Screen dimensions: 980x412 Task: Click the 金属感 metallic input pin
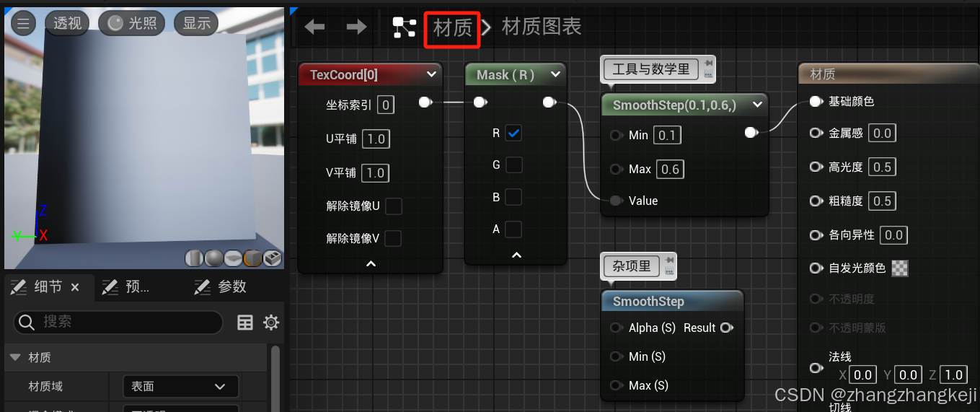click(816, 133)
